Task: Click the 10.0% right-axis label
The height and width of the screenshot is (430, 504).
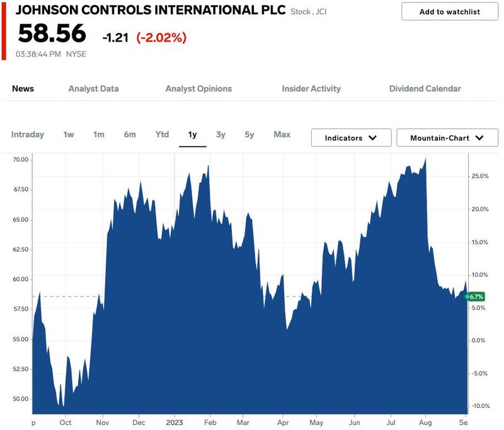Action: pyautogui.click(x=479, y=275)
